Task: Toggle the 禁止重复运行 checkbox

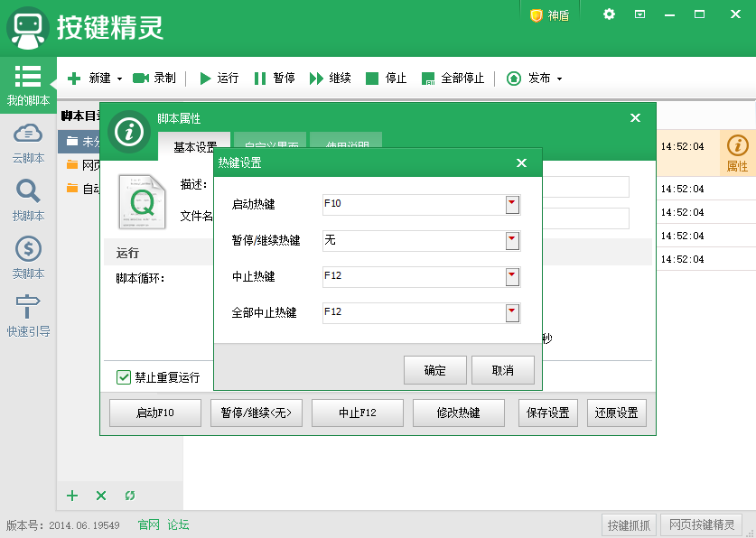Action: coord(124,377)
